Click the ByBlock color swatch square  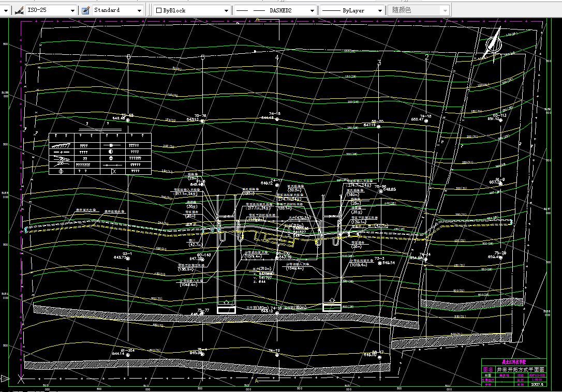[x=159, y=10]
